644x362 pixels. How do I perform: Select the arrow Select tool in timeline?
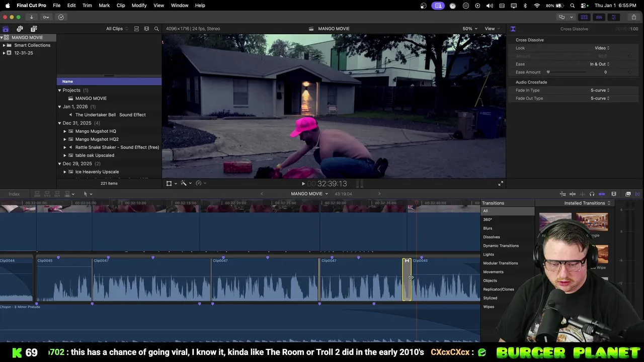click(86, 194)
